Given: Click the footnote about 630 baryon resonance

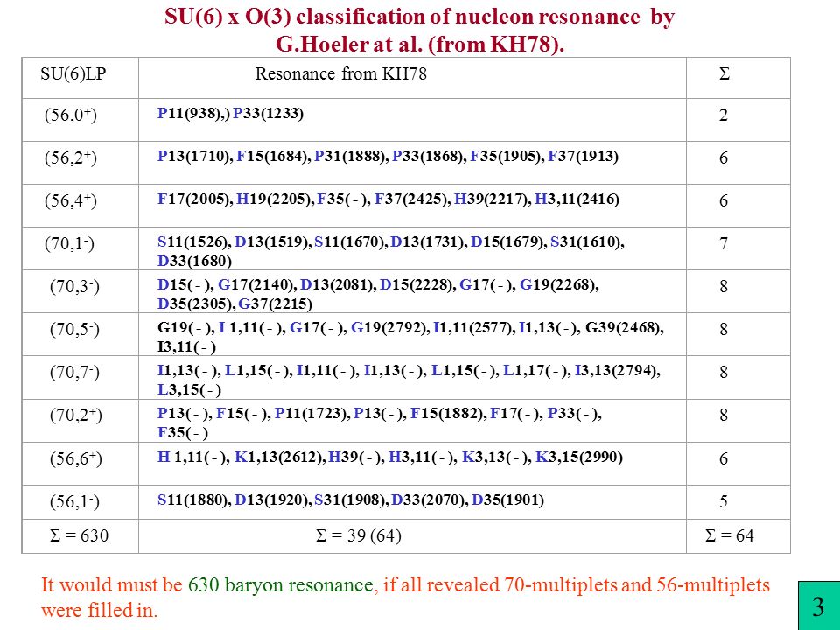Looking at the screenshot, I should click(405, 597).
